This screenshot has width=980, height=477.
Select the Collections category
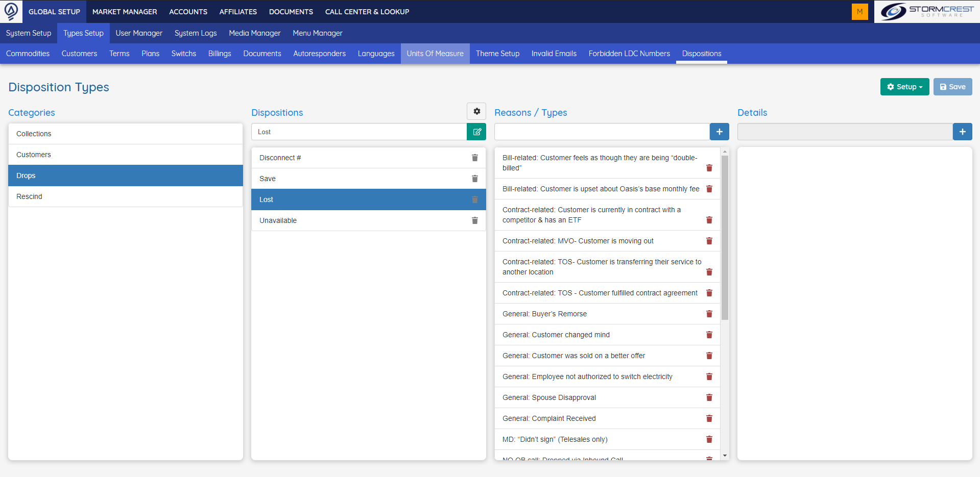(x=126, y=134)
